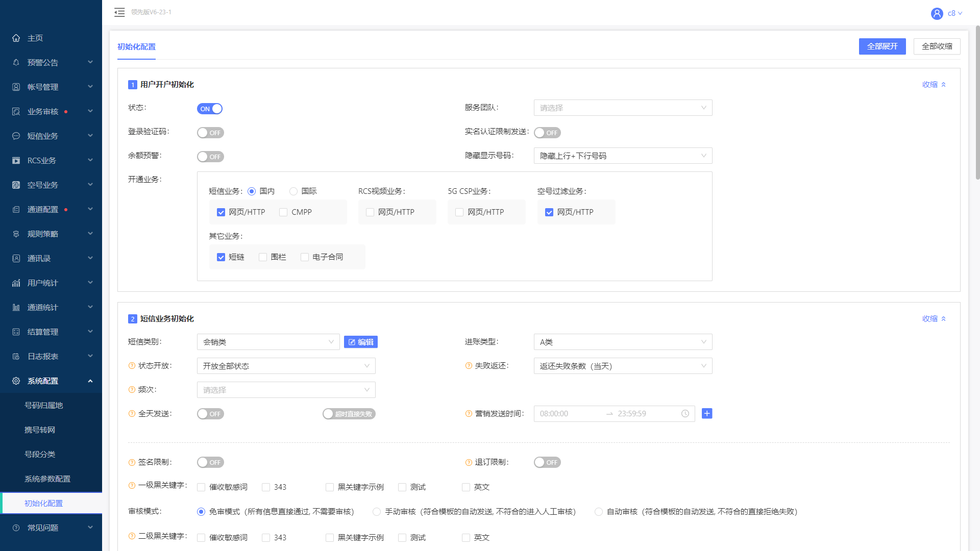This screenshot has height=551, width=980.
Task: Click the 短信业务 message bubble icon
Action: pos(16,136)
